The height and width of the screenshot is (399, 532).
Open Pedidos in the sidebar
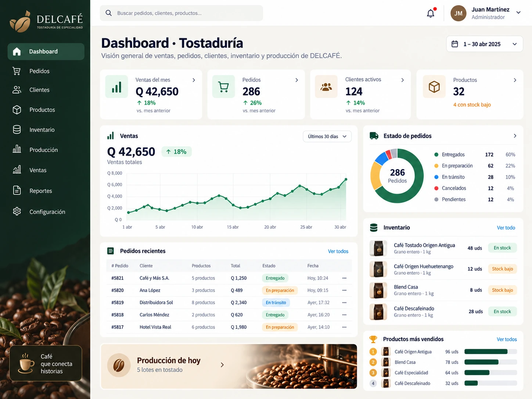click(46, 71)
